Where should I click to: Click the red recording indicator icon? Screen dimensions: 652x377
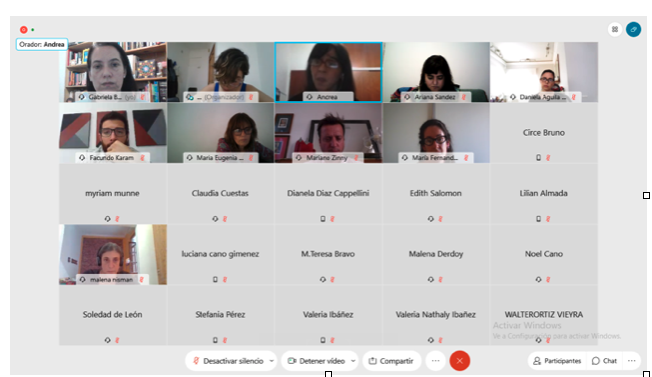pyautogui.click(x=24, y=30)
